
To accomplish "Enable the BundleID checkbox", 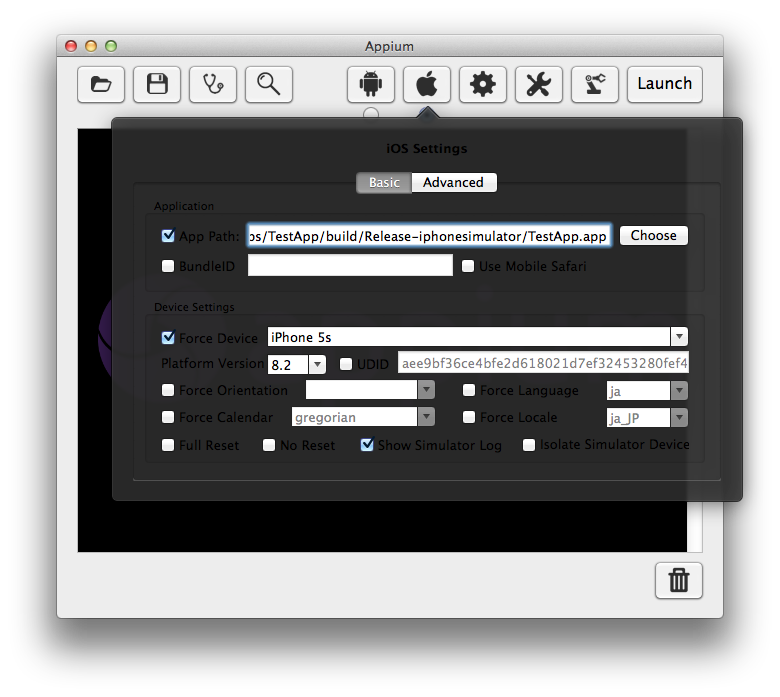I will point(168,266).
